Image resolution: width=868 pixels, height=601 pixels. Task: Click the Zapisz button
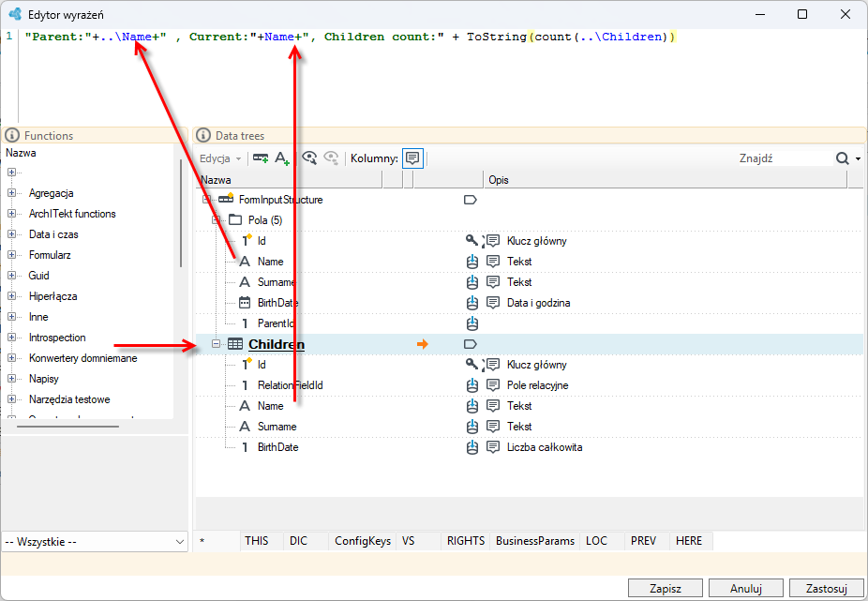pyautogui.click(x=666, y=588)
